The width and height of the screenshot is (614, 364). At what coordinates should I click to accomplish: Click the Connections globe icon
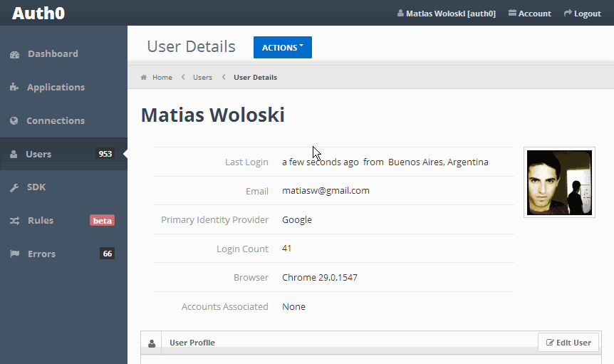coord(14,120)
